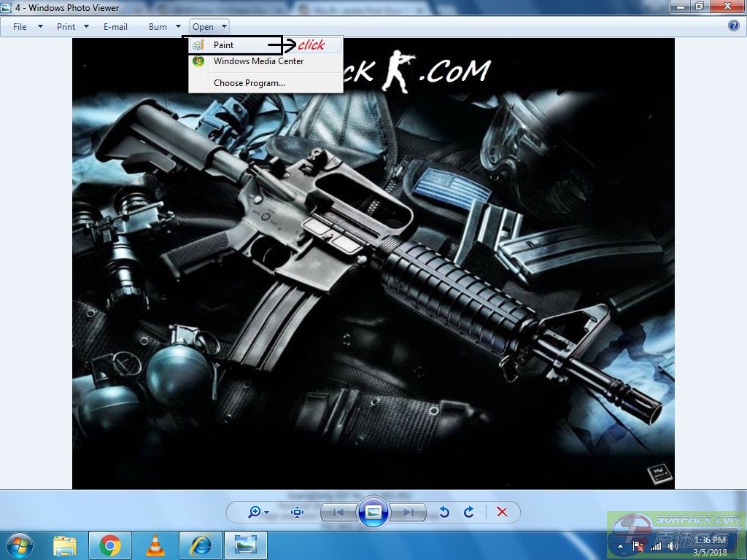Launch VLC media player from taskbar
The image size is (747, 560).
155,545
